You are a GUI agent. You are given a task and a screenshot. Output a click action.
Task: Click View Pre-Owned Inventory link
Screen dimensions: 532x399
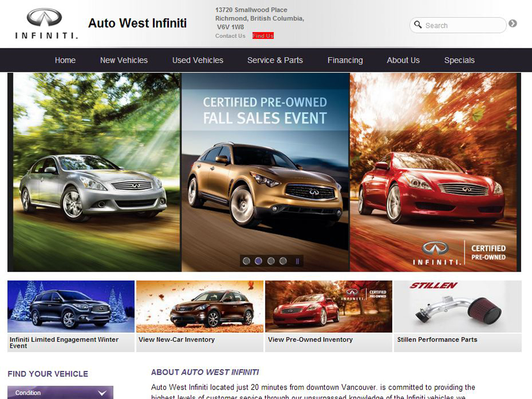pyautogui.click(x=311, y=339)
